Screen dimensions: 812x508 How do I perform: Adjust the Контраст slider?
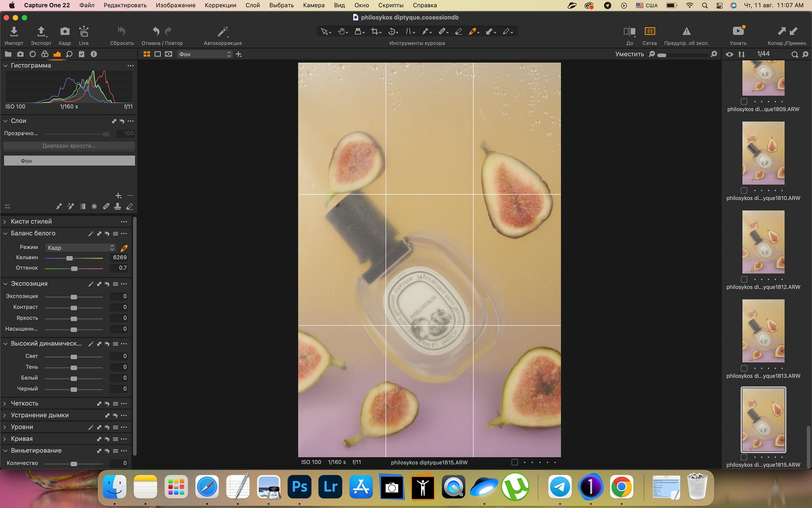(x=74, y=308)
